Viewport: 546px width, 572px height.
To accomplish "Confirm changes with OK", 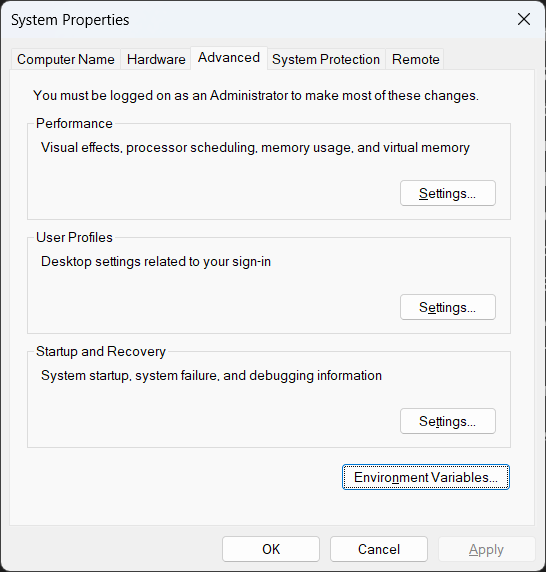I will click(x=271, y=549).
